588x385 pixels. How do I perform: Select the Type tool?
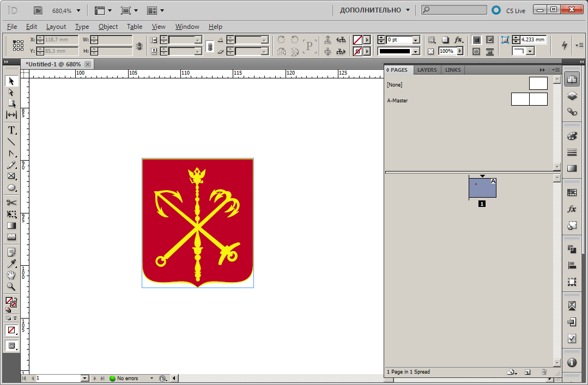pyautogui.click(x=11, y=131)
